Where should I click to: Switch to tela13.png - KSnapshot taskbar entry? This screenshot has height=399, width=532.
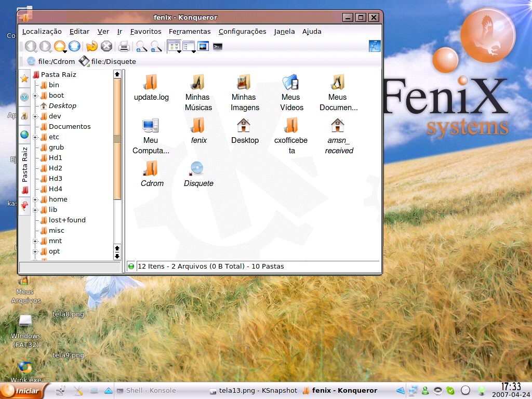coord(254,391)
